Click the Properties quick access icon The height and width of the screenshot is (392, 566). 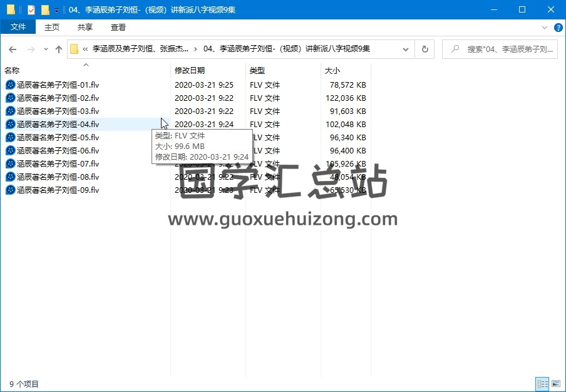[x=31, y=10]
